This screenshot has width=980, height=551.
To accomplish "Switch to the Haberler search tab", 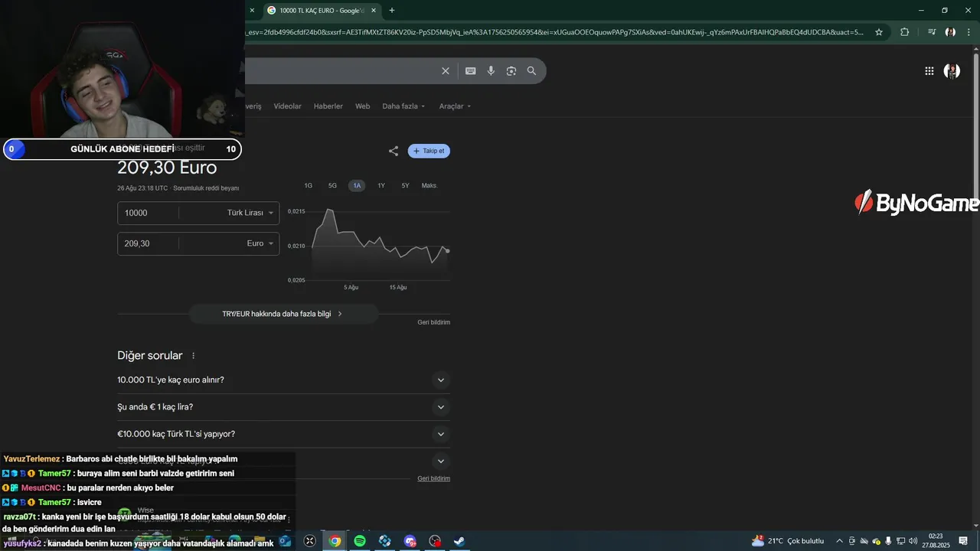I will click(328, 106).
